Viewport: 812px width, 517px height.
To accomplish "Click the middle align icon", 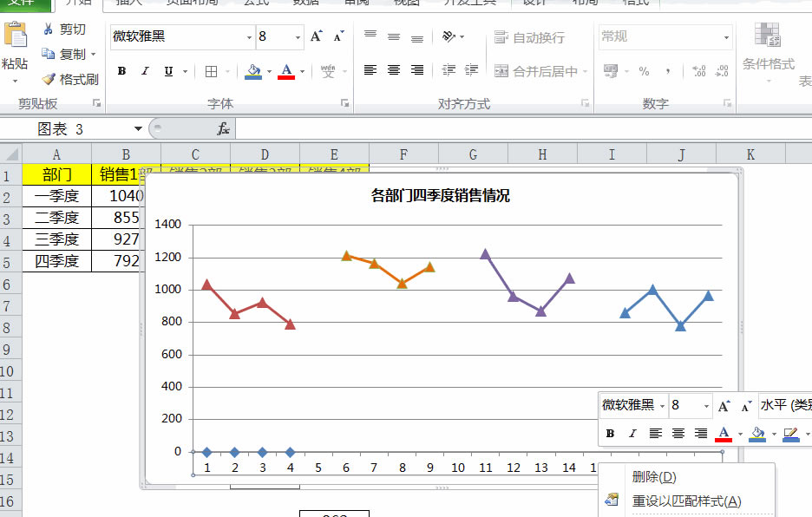I will click(394, 36).
